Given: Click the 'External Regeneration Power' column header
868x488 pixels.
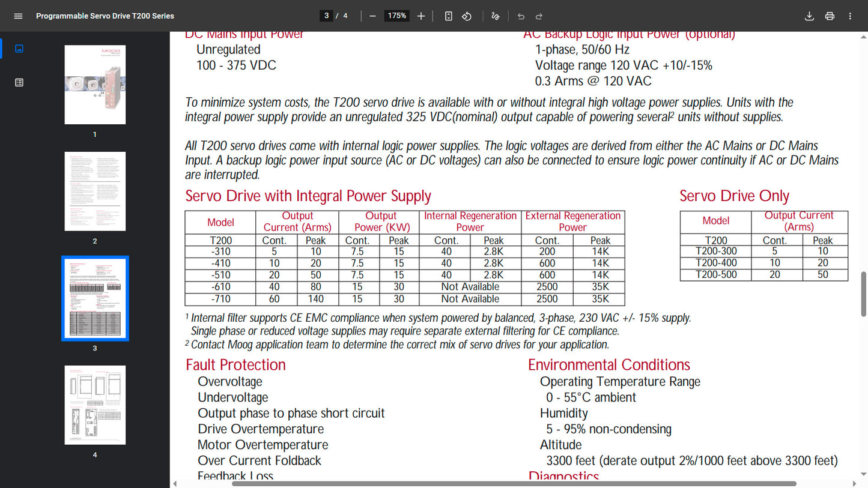Looking at the screenshot, I should 573,221.
